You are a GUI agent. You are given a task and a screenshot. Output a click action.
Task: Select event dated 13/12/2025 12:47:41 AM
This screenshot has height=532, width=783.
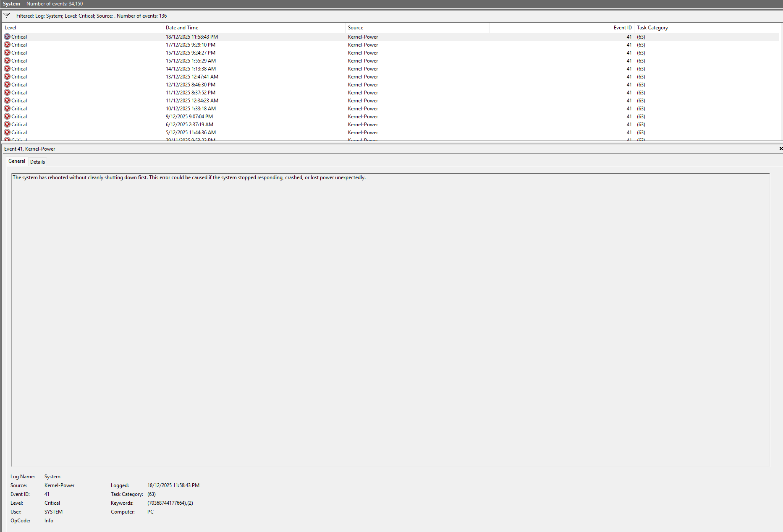tap(391, 77)
